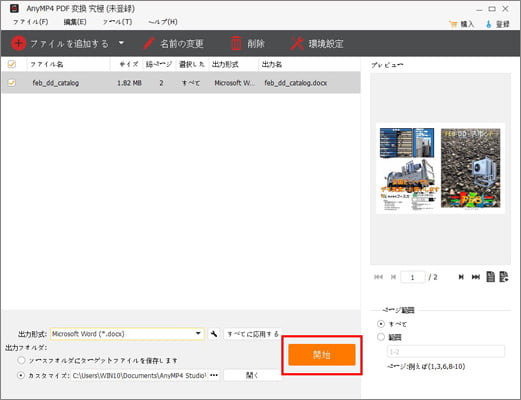Click the ファイル名 column header
The height and width of the screenshot is (400, 521).
point(46,64)
